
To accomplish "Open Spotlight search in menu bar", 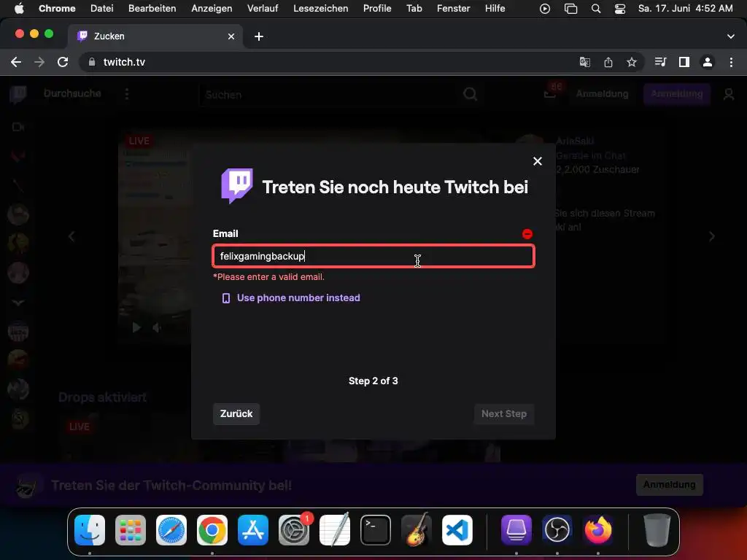I will (595, 9).
